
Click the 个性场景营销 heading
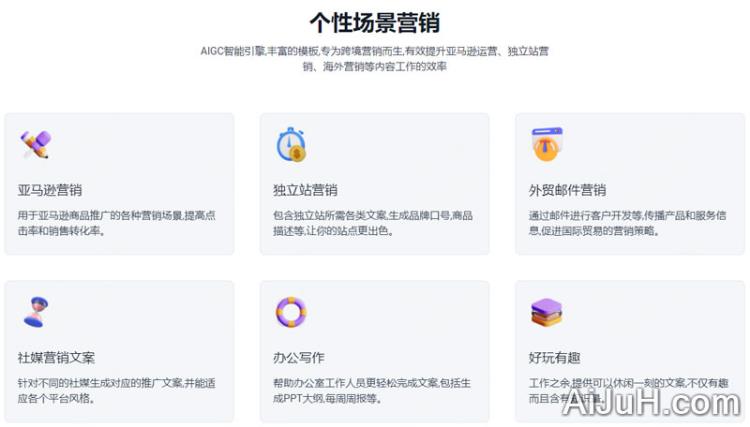tap(375, 22)
